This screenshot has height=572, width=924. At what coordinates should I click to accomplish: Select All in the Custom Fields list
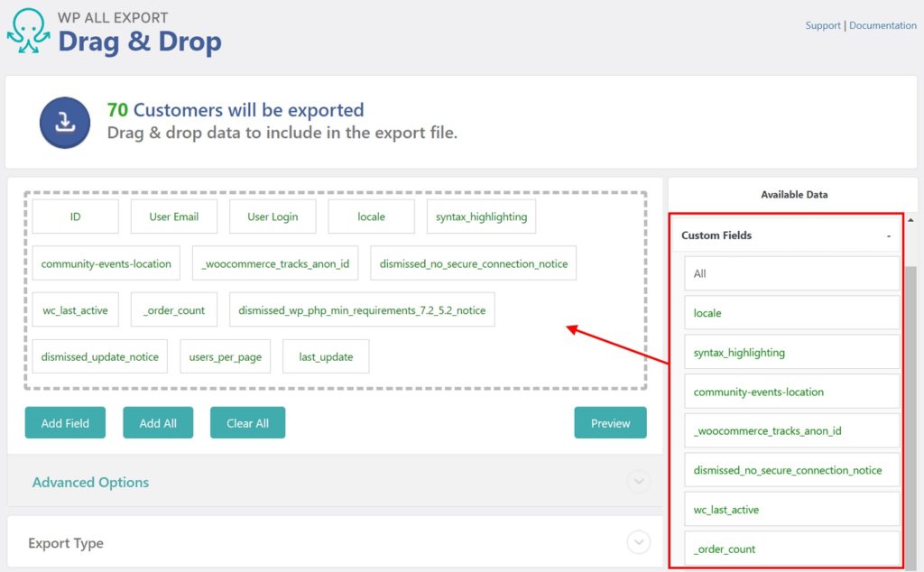pos(791,273)
